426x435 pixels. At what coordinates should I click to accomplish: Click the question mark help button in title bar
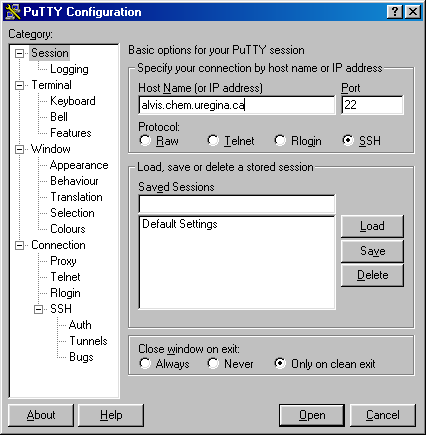(395, 12)
